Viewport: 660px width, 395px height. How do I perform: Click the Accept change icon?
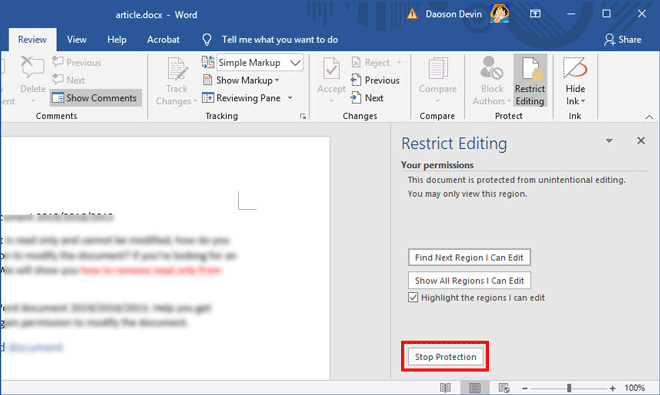pos(331,69)
